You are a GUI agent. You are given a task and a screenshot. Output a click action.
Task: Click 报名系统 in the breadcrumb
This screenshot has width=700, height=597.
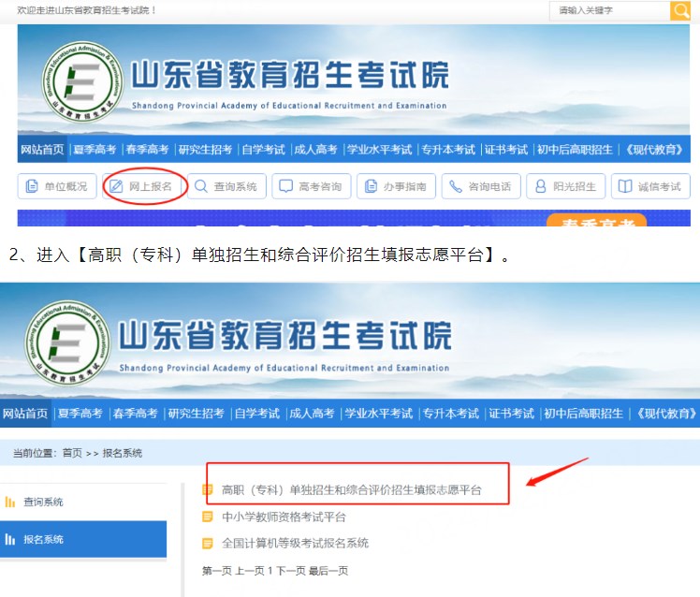pos(123,453)
